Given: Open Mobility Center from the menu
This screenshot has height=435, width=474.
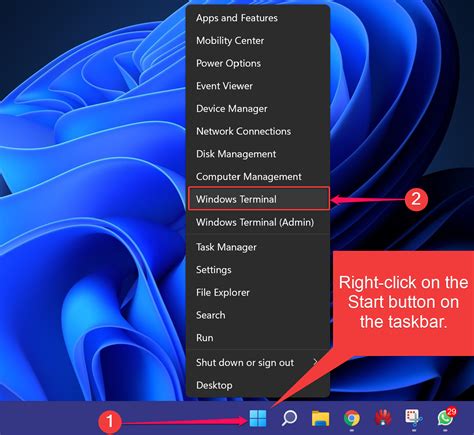Looking at the screenshot, I should point(258,40).
